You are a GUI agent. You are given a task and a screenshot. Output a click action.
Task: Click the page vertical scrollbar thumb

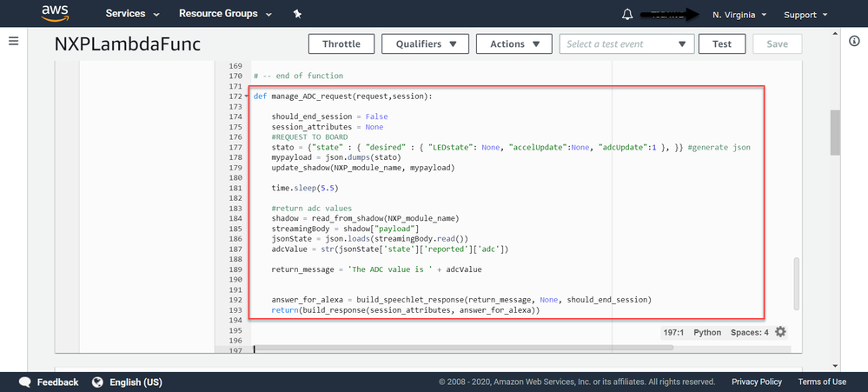835,132
